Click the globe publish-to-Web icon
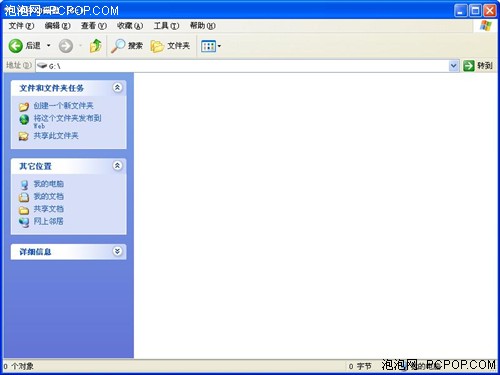This screenshot has width=500, height=375. [24, 119]
